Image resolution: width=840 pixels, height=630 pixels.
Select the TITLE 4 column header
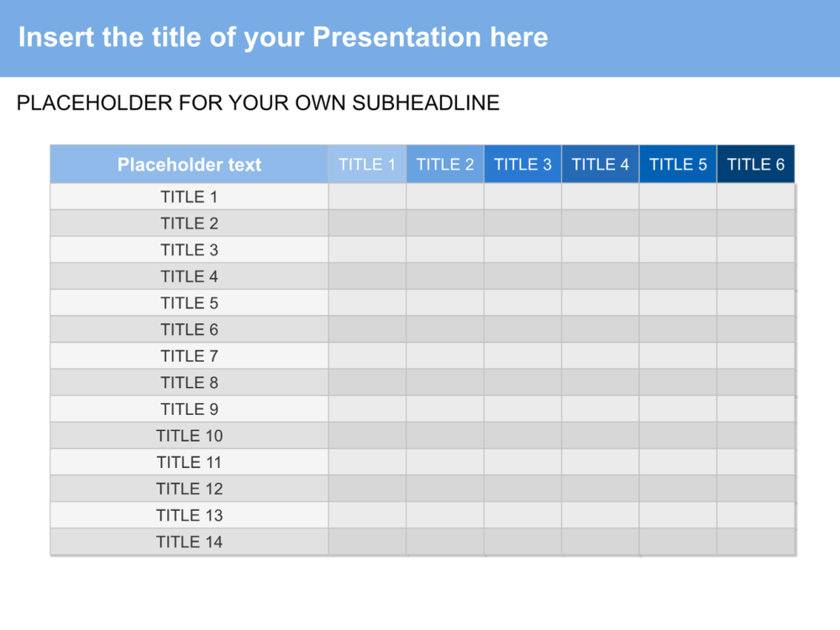pos(600,165)
